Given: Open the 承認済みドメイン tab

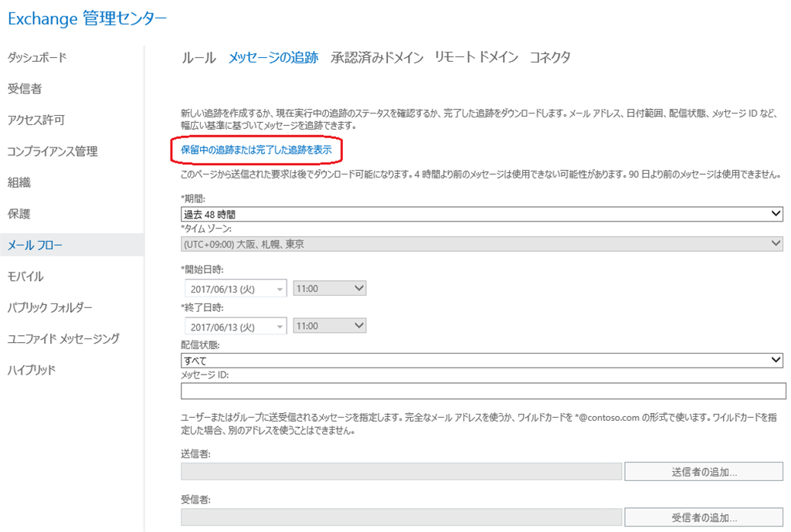Looking at the screenshot, I should 377,57.
